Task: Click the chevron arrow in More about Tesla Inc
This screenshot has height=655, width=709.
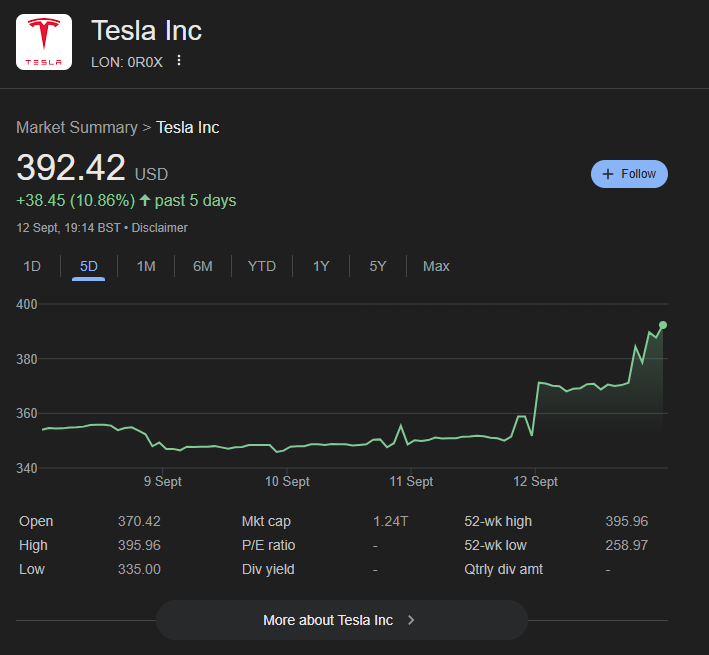Action: 411,620
